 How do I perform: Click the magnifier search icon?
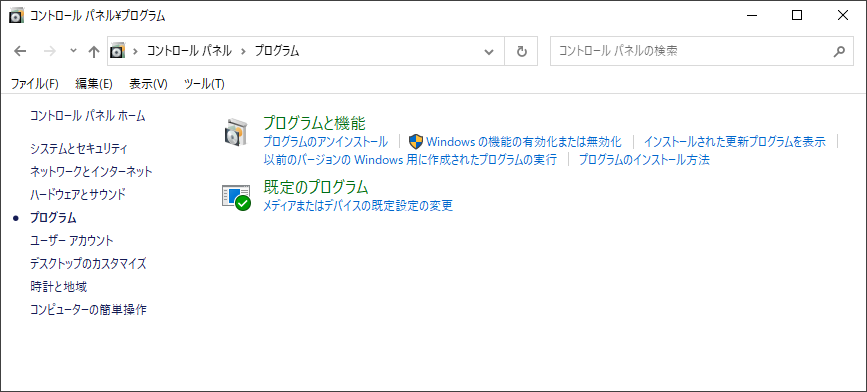click(x=839, y=51)
